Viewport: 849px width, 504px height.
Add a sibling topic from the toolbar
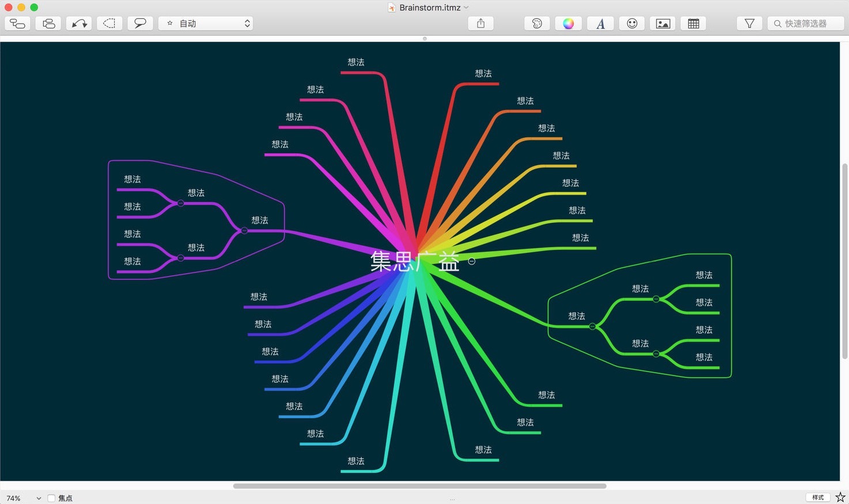tap(48, 24)
